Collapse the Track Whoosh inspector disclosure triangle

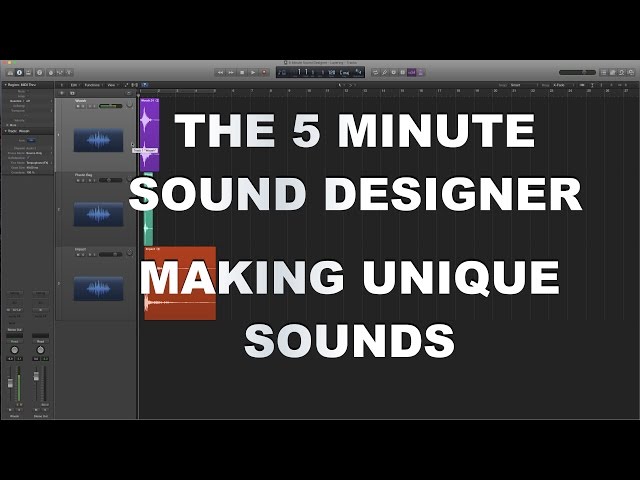pos(5,131)
